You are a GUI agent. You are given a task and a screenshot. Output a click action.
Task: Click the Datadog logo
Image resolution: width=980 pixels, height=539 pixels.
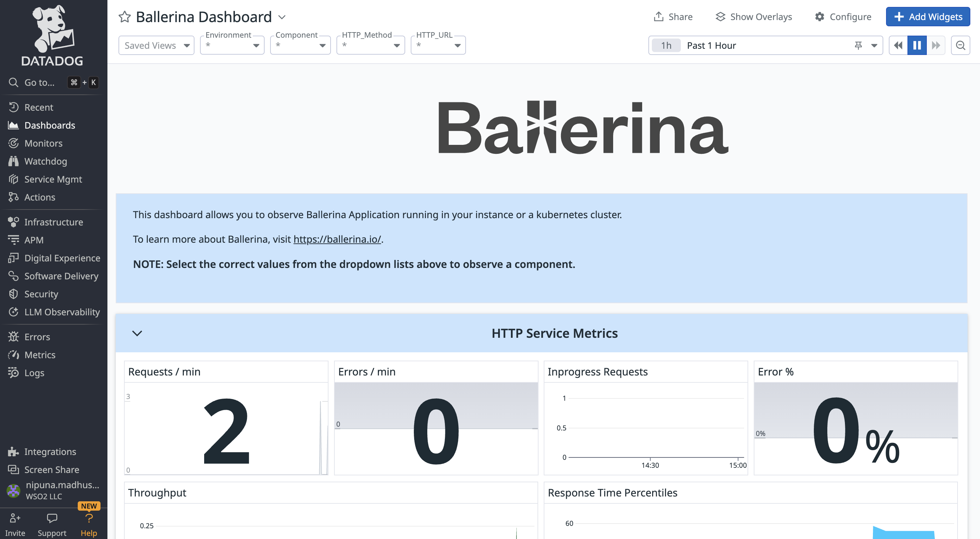click(x=53, y=35)
